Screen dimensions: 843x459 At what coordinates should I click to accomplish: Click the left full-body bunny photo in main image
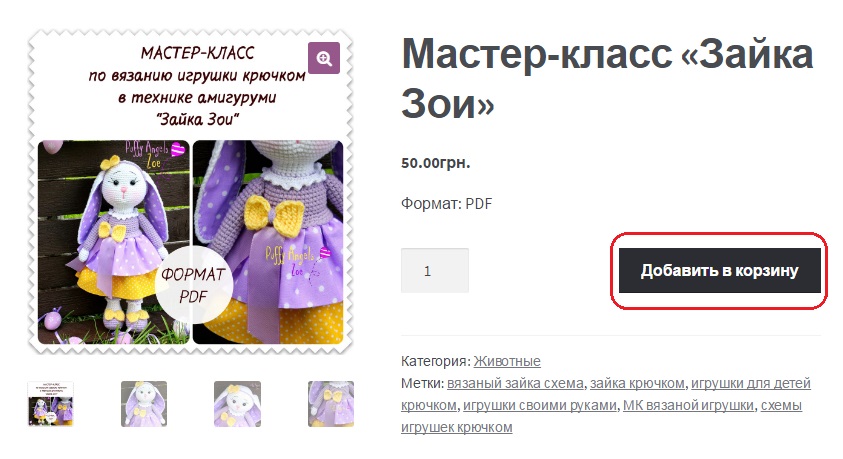click(113, 242)
